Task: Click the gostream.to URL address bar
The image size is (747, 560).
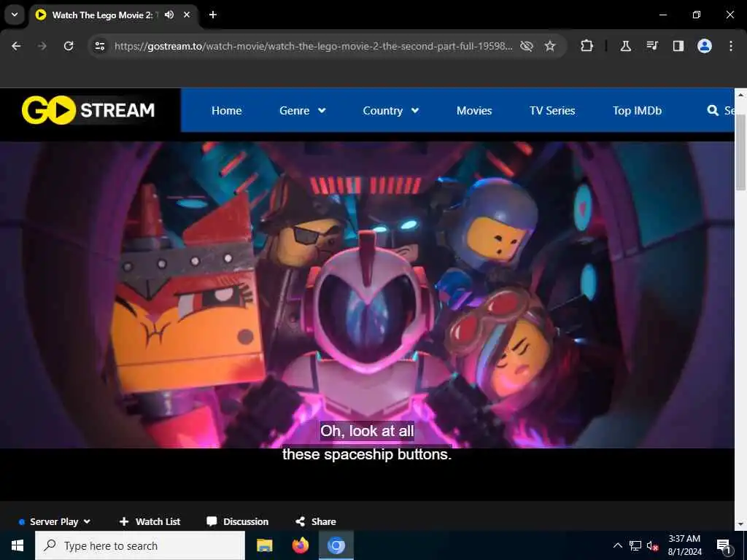Action: pyautogui.click(x=313, y=46)
